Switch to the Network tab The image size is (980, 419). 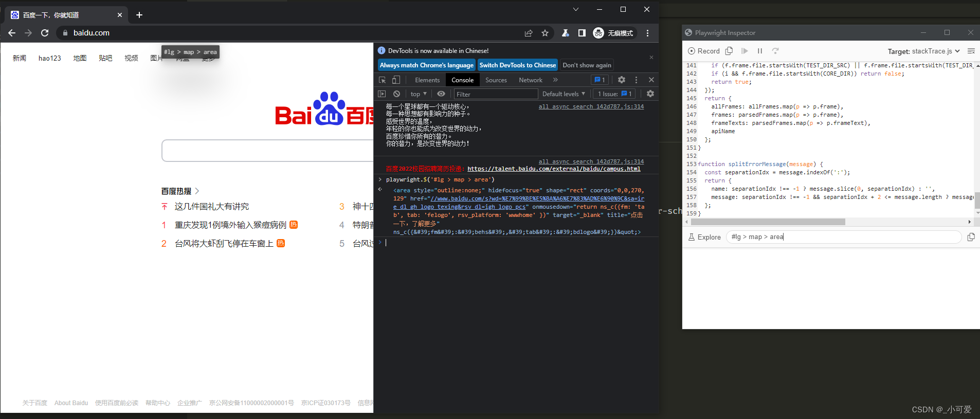click(531, 80)
